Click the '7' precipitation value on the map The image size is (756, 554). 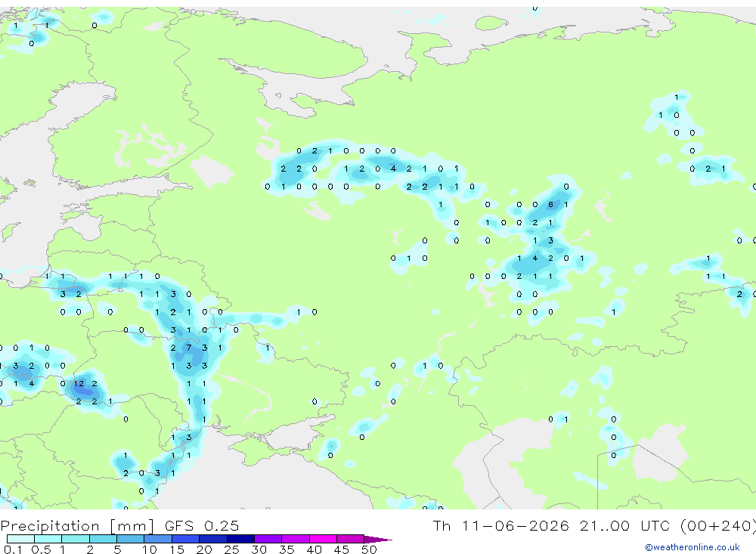tap(189, 348)
